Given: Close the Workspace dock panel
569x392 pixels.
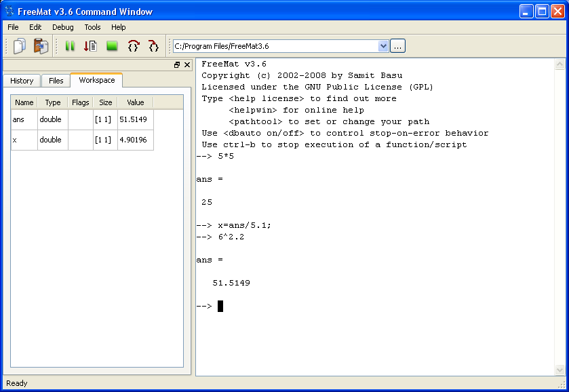Looking at the screenshot, I should [x=187, y=65].
